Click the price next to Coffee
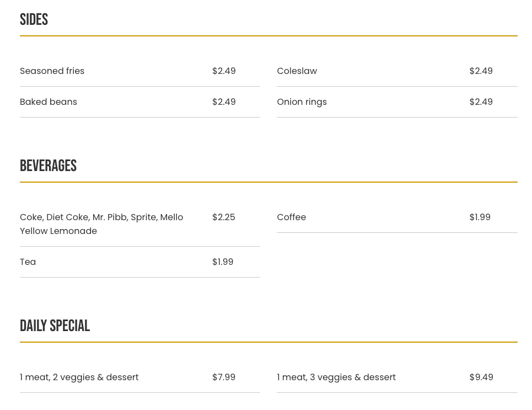The image size is (532, 410). [480, 217]
